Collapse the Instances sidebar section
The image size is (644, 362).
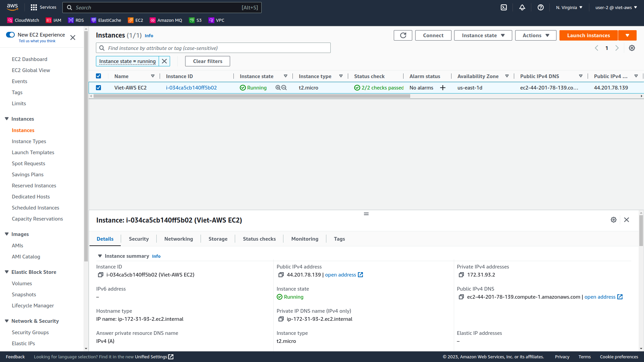click(x=7, y=119)
